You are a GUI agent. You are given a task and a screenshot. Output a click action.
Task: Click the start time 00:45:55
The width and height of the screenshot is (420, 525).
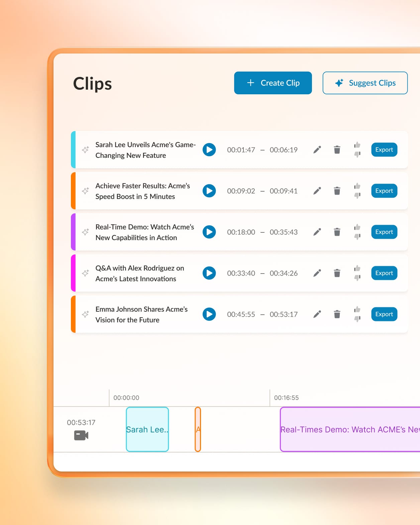241,314
